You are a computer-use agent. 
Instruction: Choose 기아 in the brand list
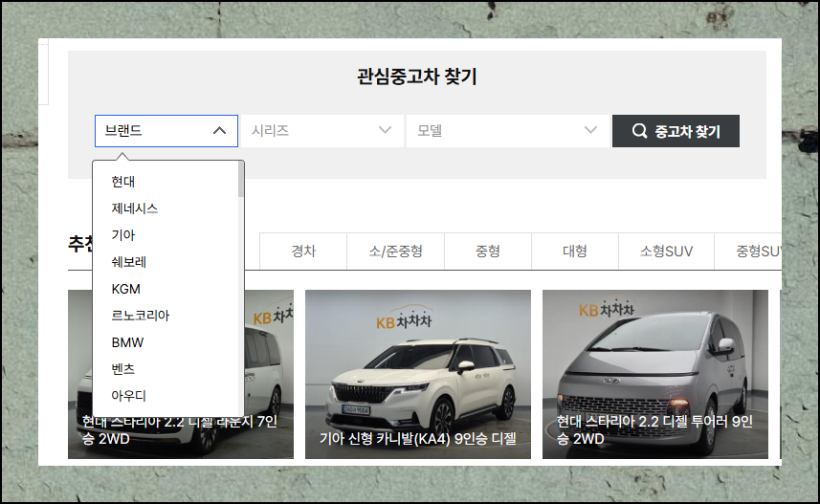123,235
